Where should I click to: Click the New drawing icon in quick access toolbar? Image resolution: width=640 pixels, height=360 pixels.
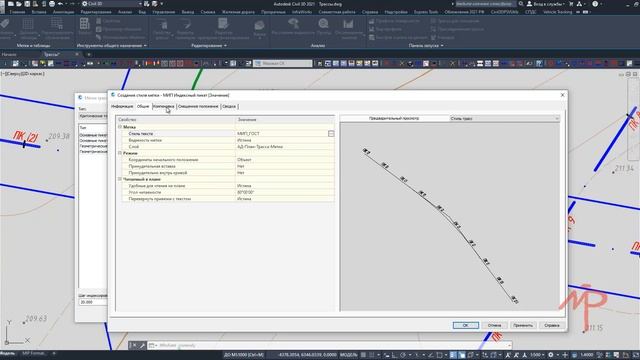pos(11,4)
